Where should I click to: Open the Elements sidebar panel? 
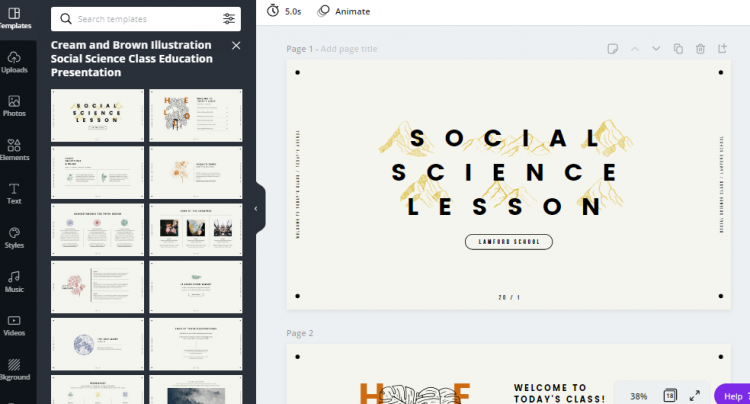[15, 149]
